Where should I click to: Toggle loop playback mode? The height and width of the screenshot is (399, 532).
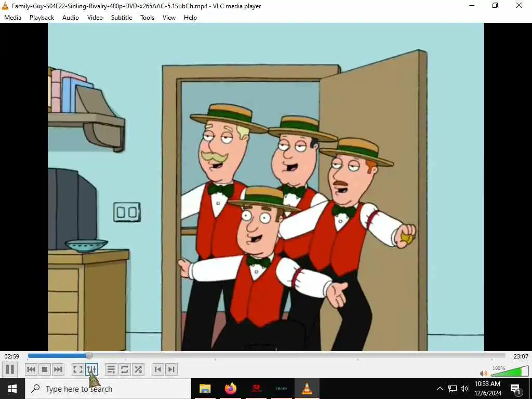coord(125,369)
